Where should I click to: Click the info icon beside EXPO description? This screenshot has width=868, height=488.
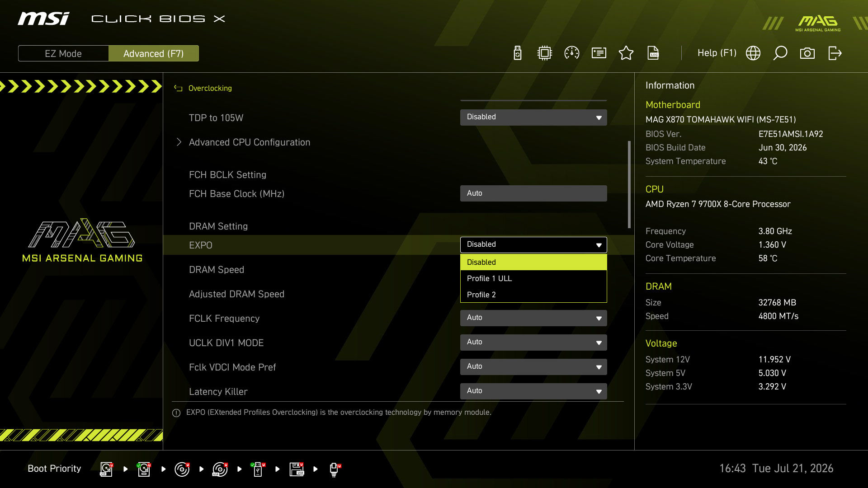(x=176, y=413)
